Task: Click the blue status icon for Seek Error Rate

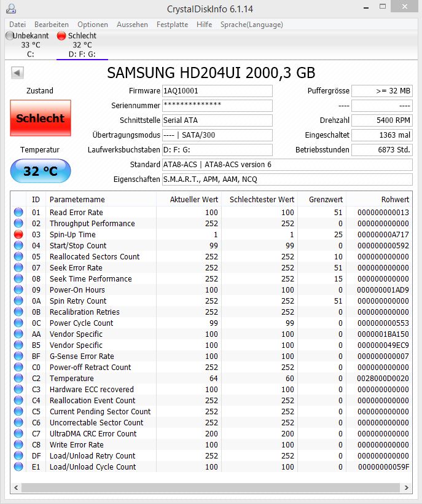Action: [18, 268]
